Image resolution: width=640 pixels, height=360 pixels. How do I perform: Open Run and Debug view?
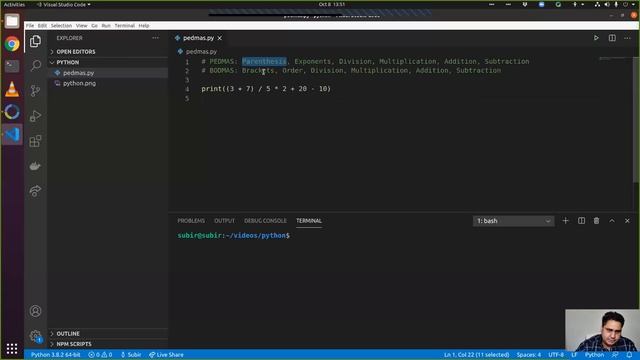36,116
